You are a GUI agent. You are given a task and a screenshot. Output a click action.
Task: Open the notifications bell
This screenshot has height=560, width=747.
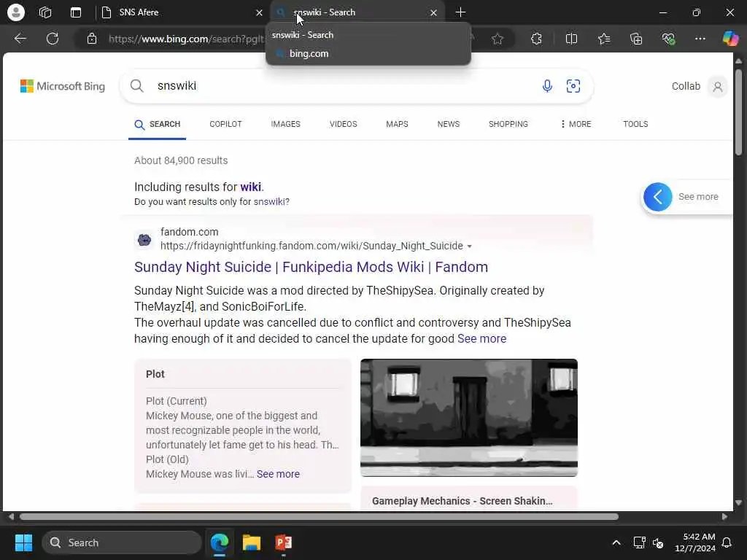[x=727, y=542]
